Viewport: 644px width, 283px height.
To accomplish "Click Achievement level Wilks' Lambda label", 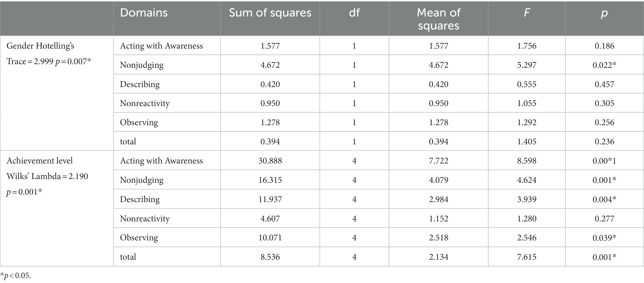I will pos(47,176).
